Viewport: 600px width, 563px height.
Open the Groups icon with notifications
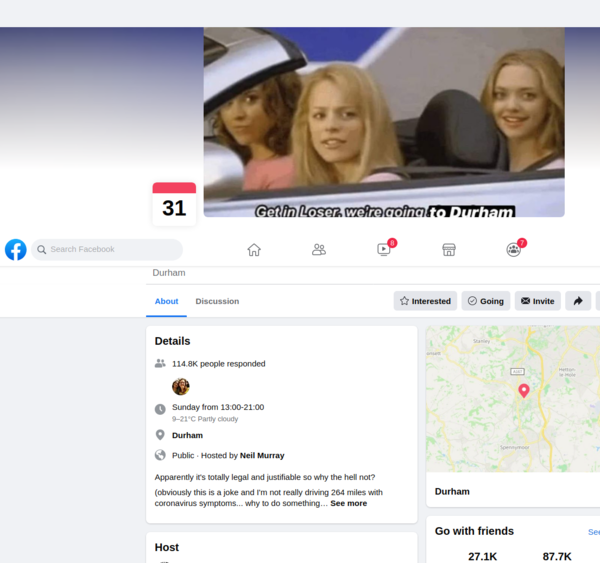pos(514,250)
